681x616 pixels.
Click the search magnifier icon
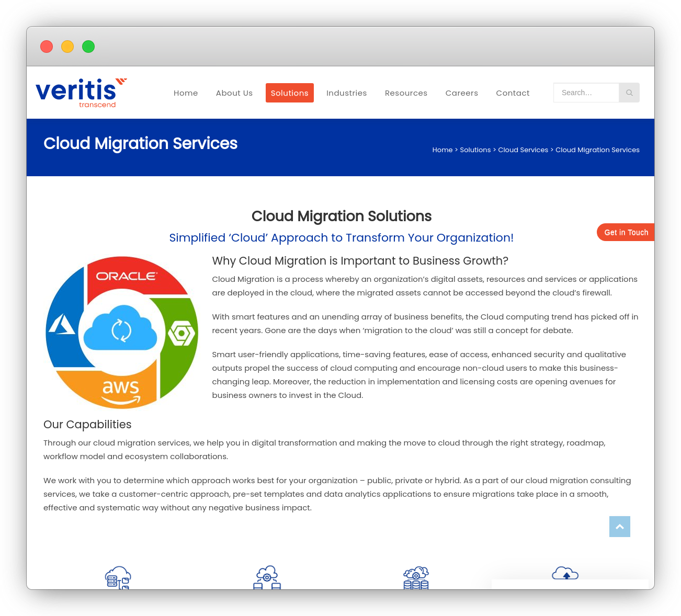pos(629,93)
